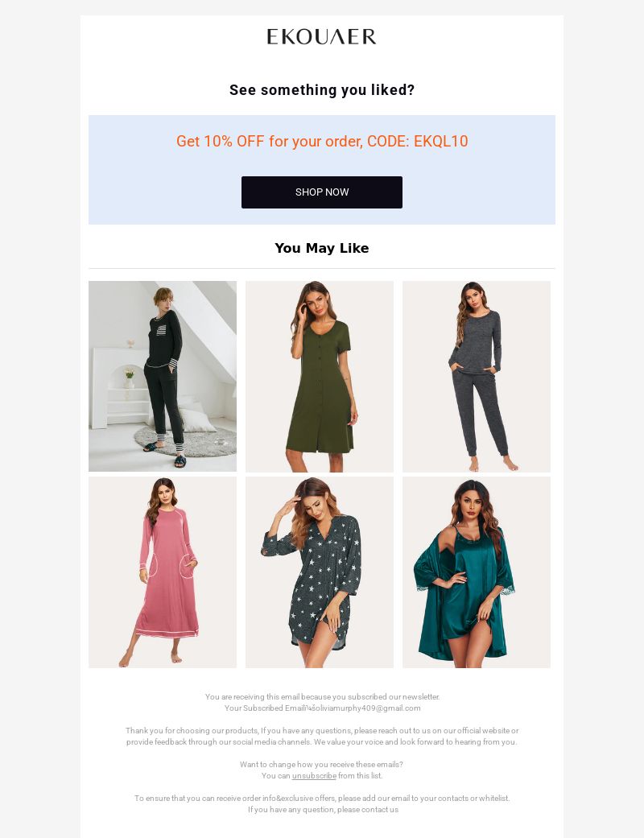Viewport: 644px width, 838px height.
Task: Open the teal satin robe set image
Action: (x=477, y=572)
